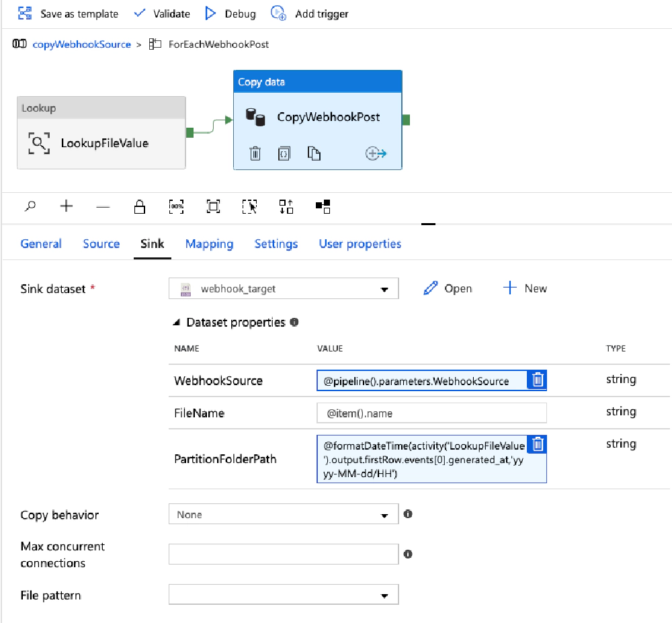
Task: Collapse the Dataset properties section
Action: (x=174, y=323)
